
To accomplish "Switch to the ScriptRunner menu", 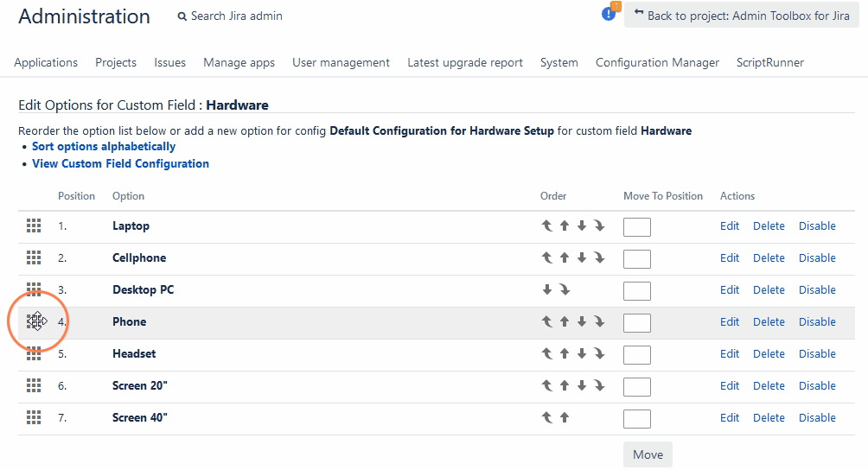I will click(769, 62).
